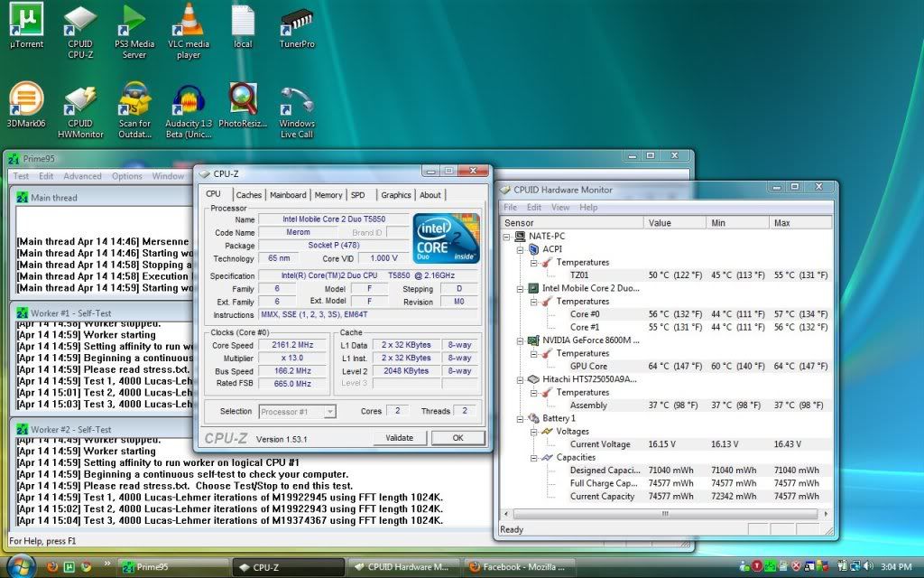Screen dimensions: 924x578
Task: Open the Test menu in Prime95
Action: click(x=21, y=176)
